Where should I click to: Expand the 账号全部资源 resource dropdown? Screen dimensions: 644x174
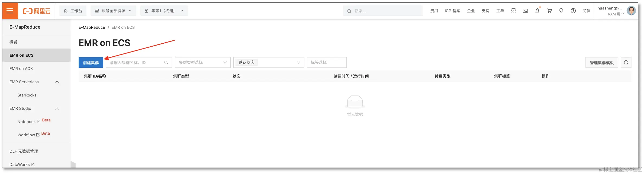(113, 11)
